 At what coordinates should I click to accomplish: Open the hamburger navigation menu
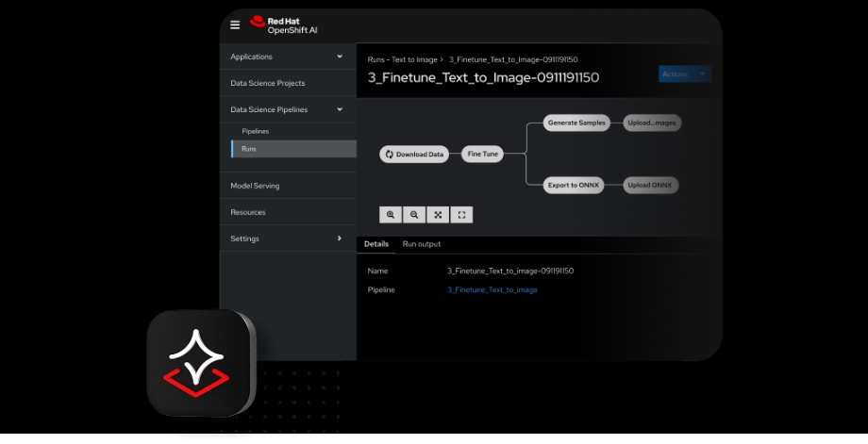[x=235, y=25]
